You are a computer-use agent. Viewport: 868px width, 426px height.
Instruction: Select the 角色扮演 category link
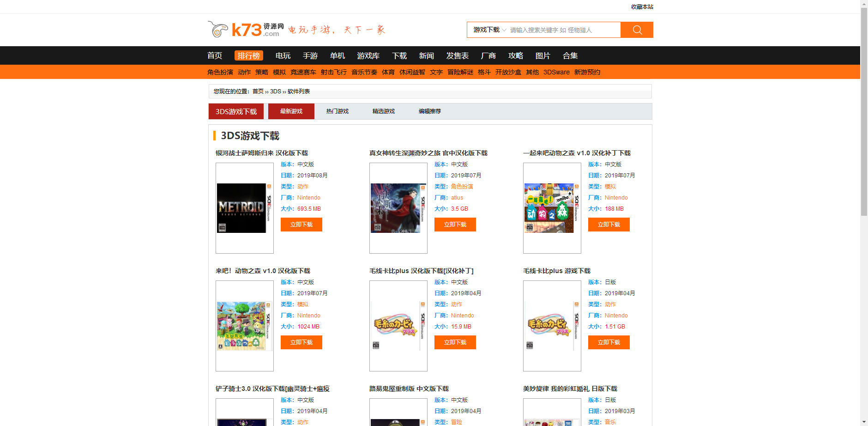click(220, 72)
